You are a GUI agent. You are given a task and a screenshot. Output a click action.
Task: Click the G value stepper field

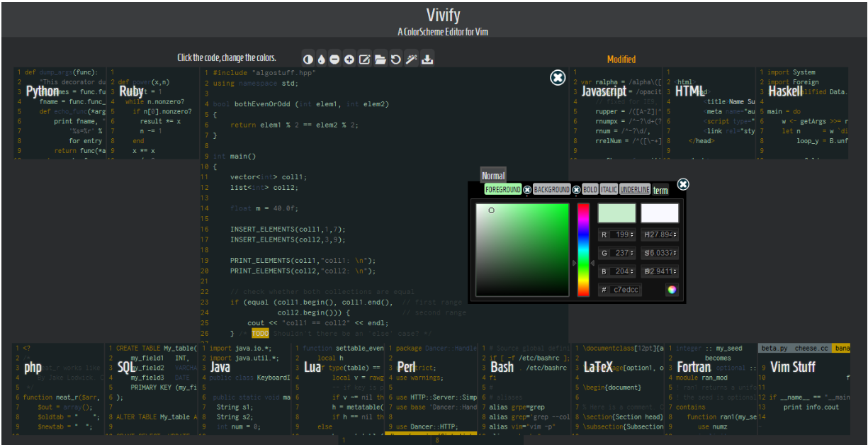tap(617, 253)
